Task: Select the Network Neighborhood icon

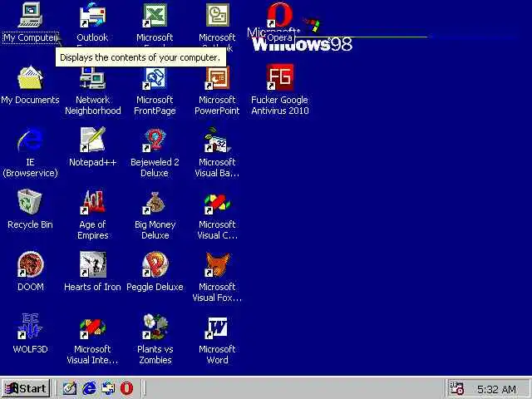Action: click(x=92, y=77)
